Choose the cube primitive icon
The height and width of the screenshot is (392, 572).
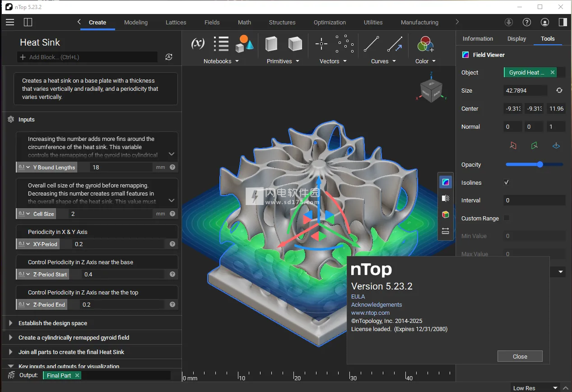pos(295,44)
